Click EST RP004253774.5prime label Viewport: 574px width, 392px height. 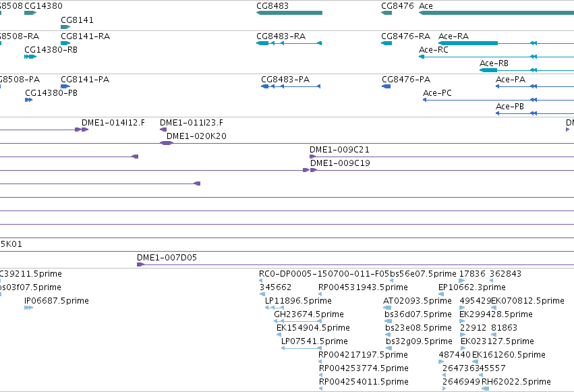click(364, 368)
